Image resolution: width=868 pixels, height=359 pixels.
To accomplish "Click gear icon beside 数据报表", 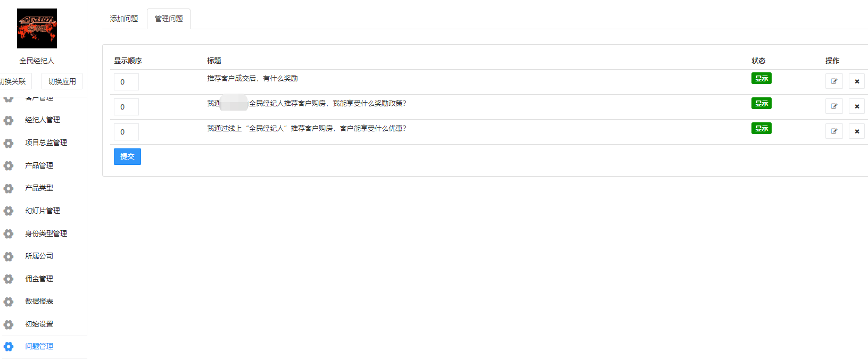I will [x=9, y=302].
